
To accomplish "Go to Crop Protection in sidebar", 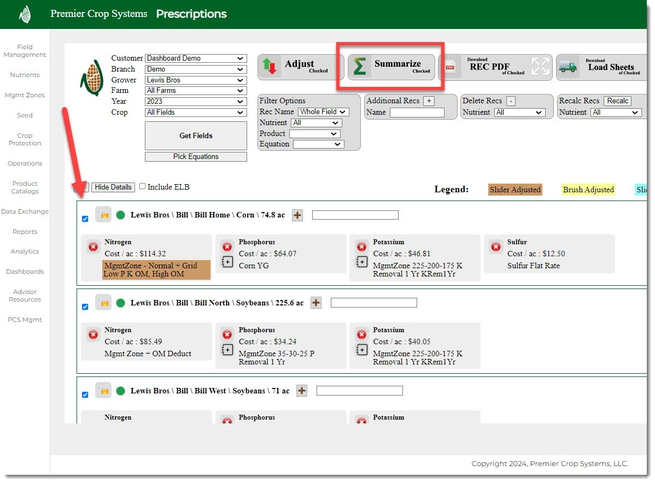I will click(25, 139).
